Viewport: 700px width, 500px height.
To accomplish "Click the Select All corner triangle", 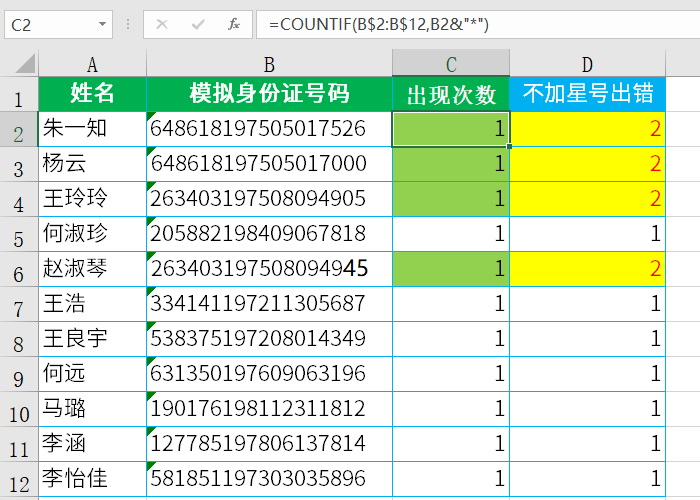I will [25, 63].
